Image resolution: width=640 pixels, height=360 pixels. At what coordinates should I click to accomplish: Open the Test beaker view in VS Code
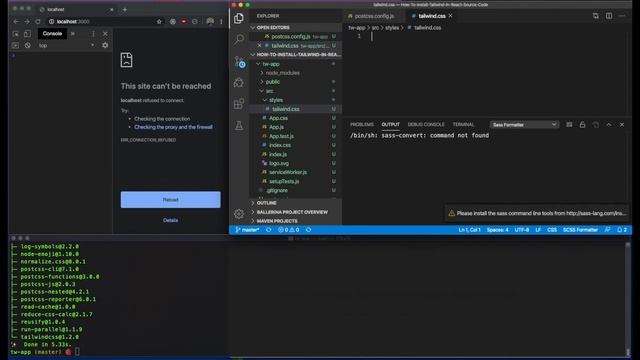pyautogui.click(x=239, y=125)
